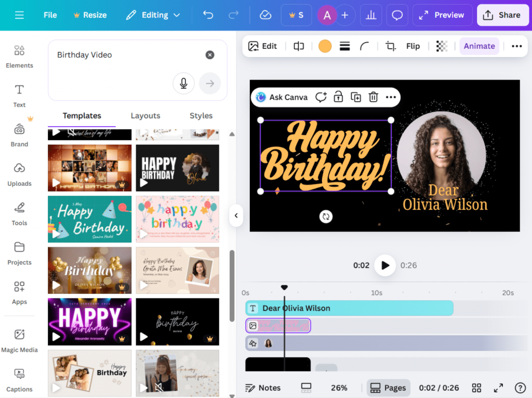
Task: Open the corner rounding option
Action: click(x=364, y=46)
